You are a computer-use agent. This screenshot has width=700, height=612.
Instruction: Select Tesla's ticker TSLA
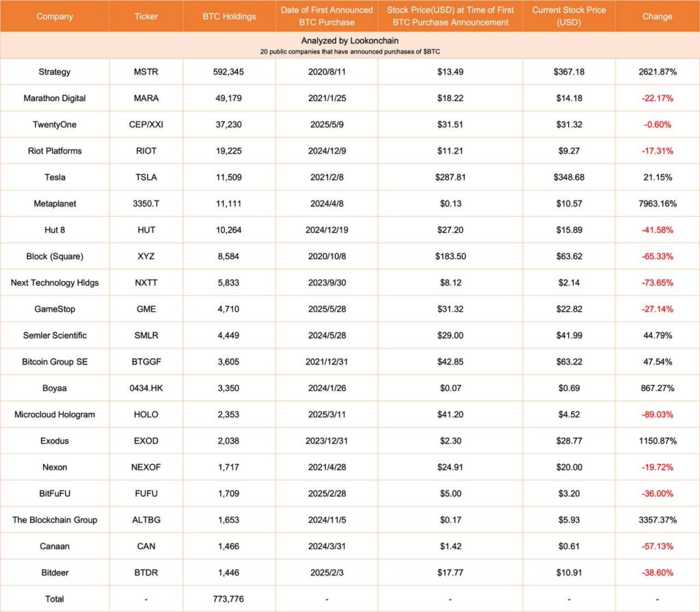click(x=146, y=177)
